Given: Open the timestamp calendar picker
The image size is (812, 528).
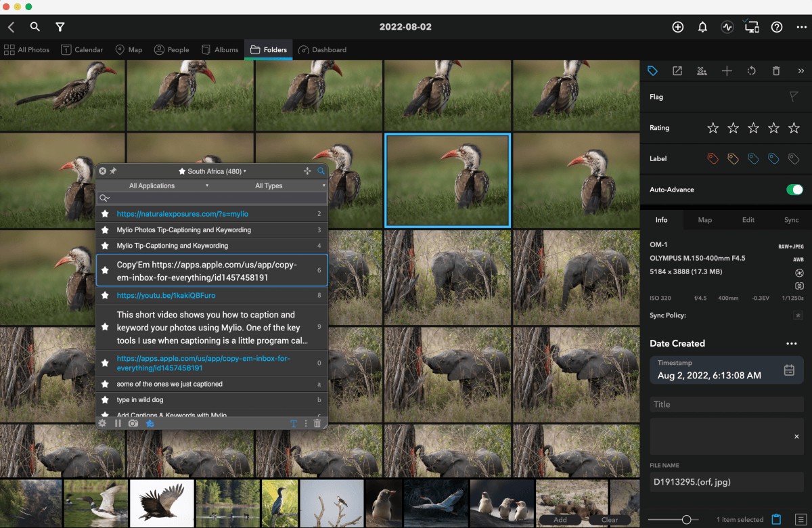Looking at the screenshot, I should click(x=789, y=370).
